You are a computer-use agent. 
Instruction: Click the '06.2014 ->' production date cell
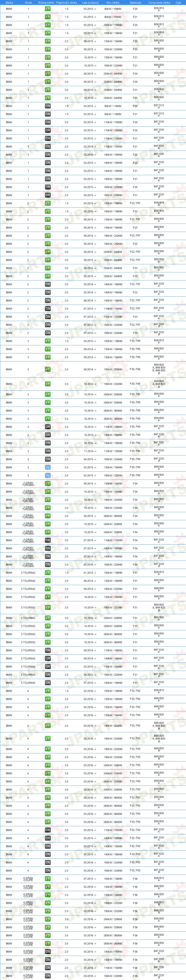point(90,301)
